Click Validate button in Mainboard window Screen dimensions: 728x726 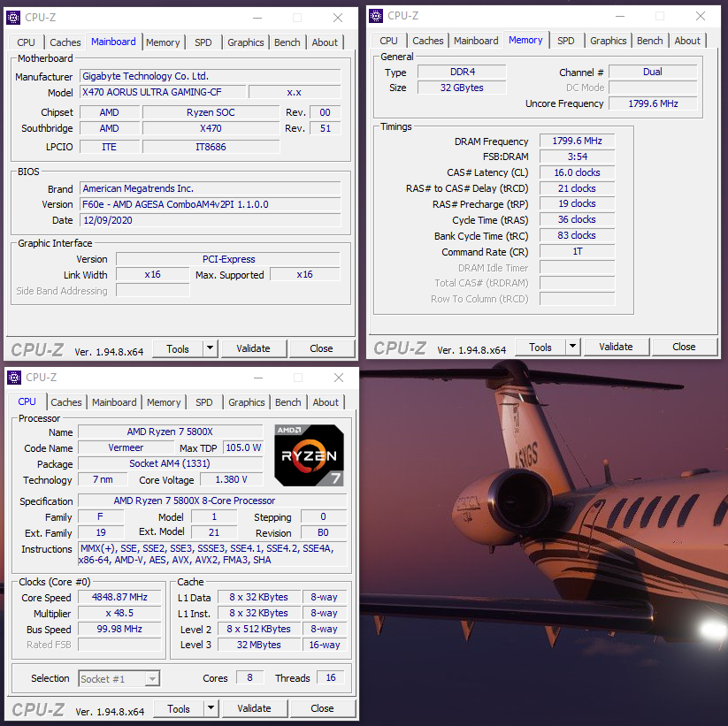pos(254,348)
